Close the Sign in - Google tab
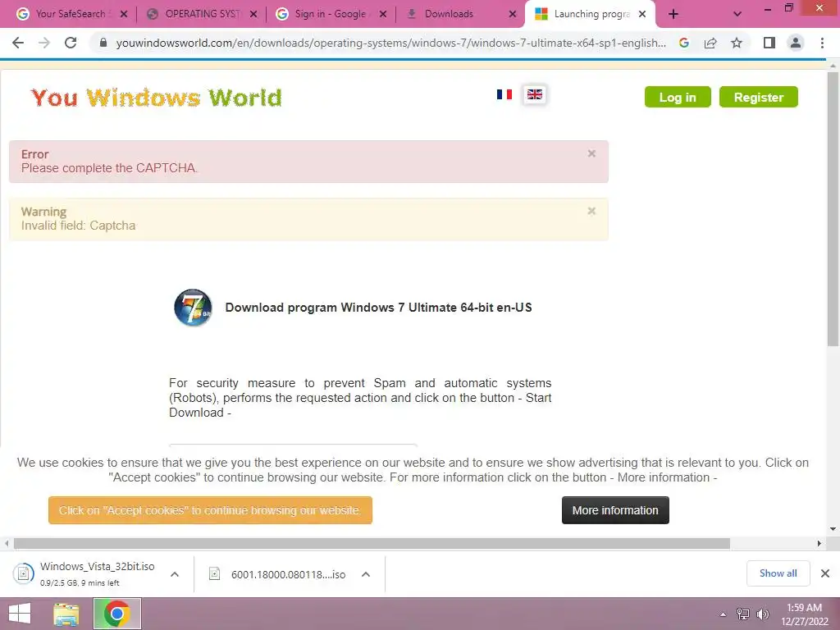The width and height of the screenshot is (840, 630). point(383,14)
